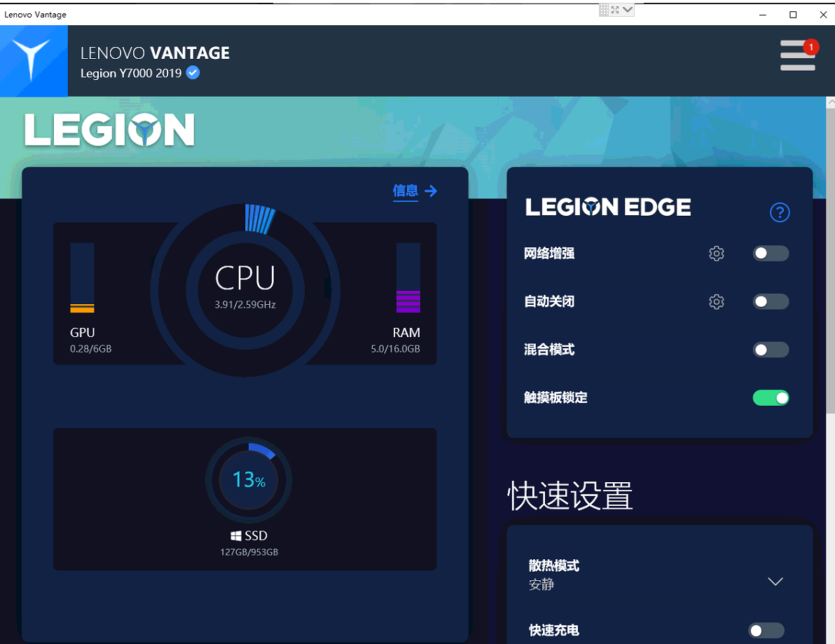Click the 安静 thermal mode value
The image size is (835, 644).
541,585
